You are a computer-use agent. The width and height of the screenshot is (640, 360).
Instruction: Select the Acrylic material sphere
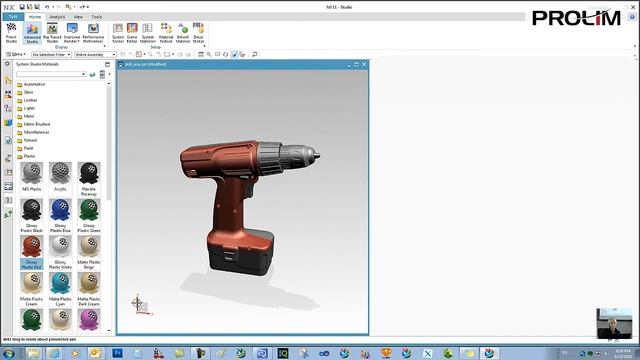tap(60, 177)
